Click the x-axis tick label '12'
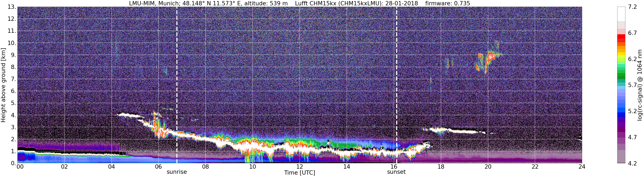Screen dimensions: 644x177 (x=299, y=167)
